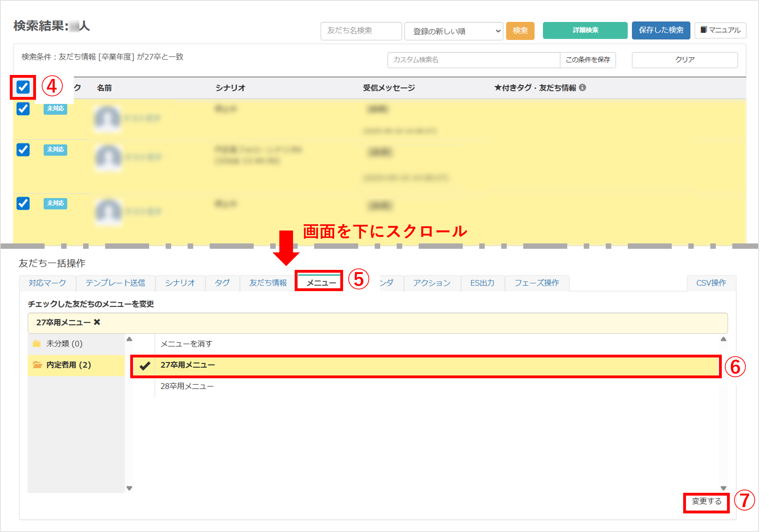Remove 27卒用メニュー with the X icon

tap(97, 322)
